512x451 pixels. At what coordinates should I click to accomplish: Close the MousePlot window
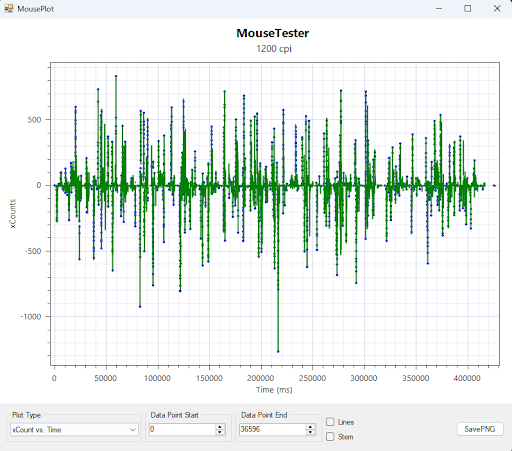point(497,9)
